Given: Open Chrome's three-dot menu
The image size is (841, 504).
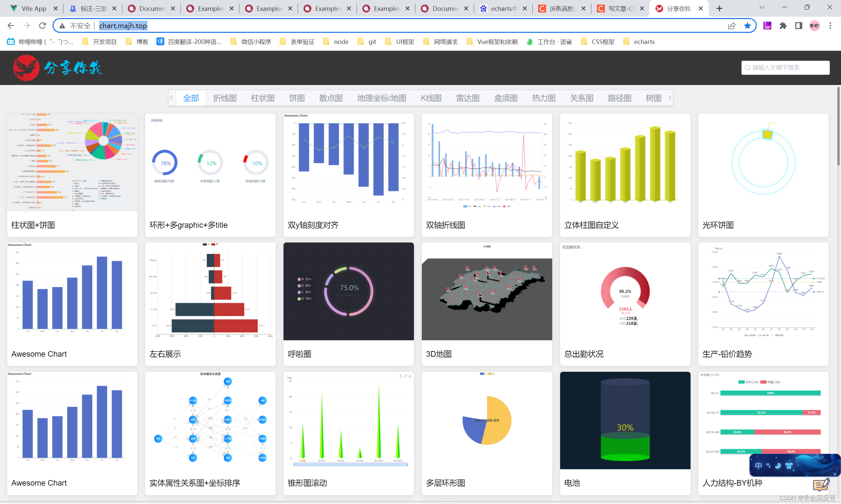Looking at the screenshot, I should 830,26.
